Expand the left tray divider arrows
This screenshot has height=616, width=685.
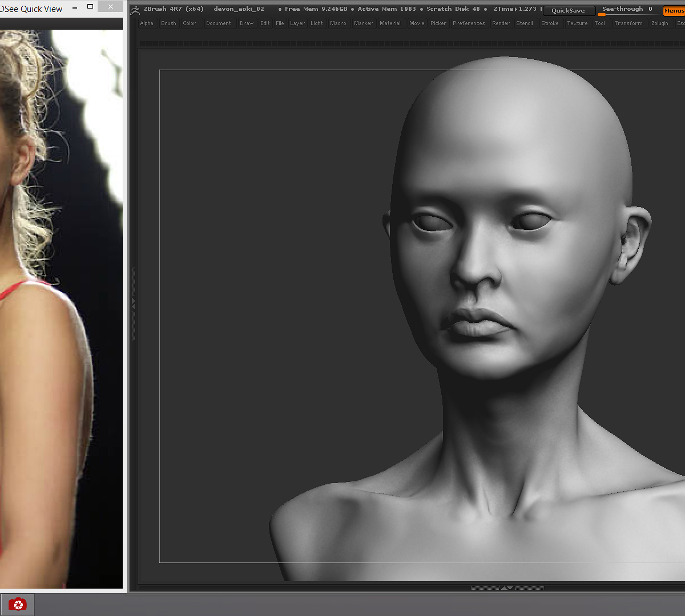[134, 303]
